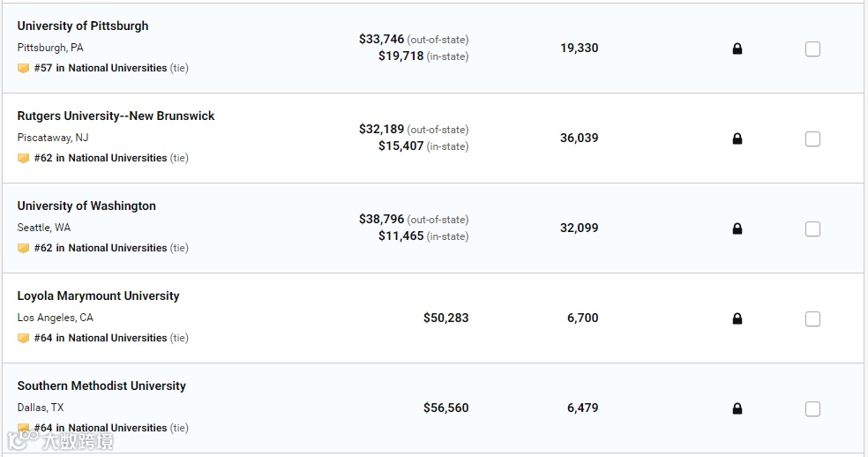
Task: Open the Rutgers University--New Brunswick link
Action: (116, 116)
